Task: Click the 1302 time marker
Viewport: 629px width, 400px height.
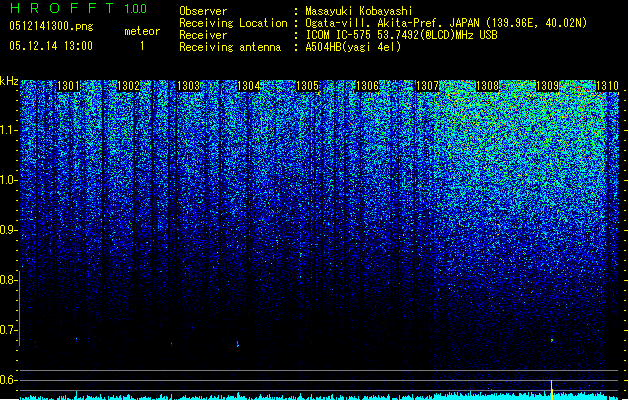Action: [x=128, y=86]
